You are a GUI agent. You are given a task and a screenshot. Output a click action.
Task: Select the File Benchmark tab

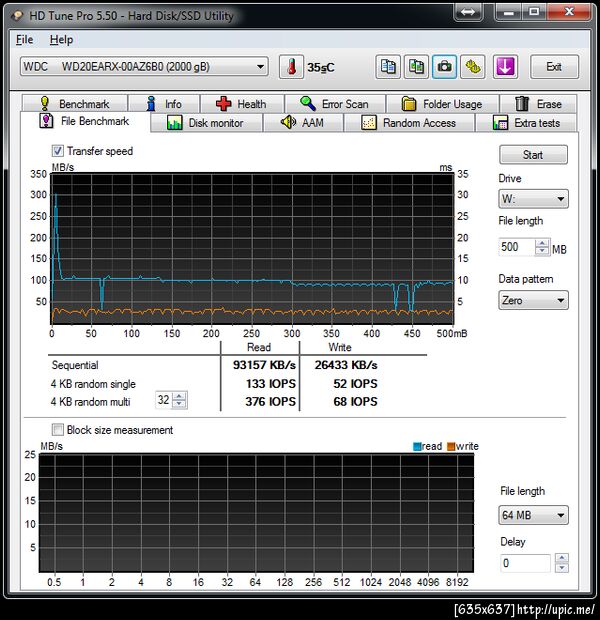click(x=85, y=121)
